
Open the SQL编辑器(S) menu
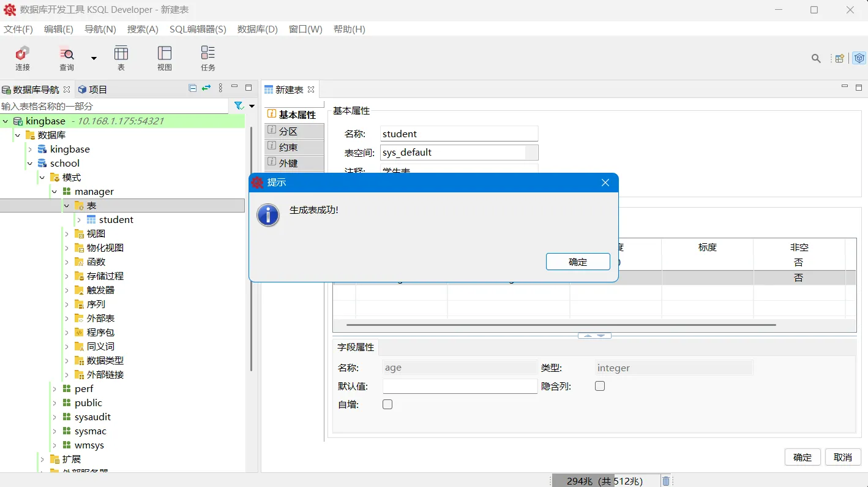tap(198, 29)
